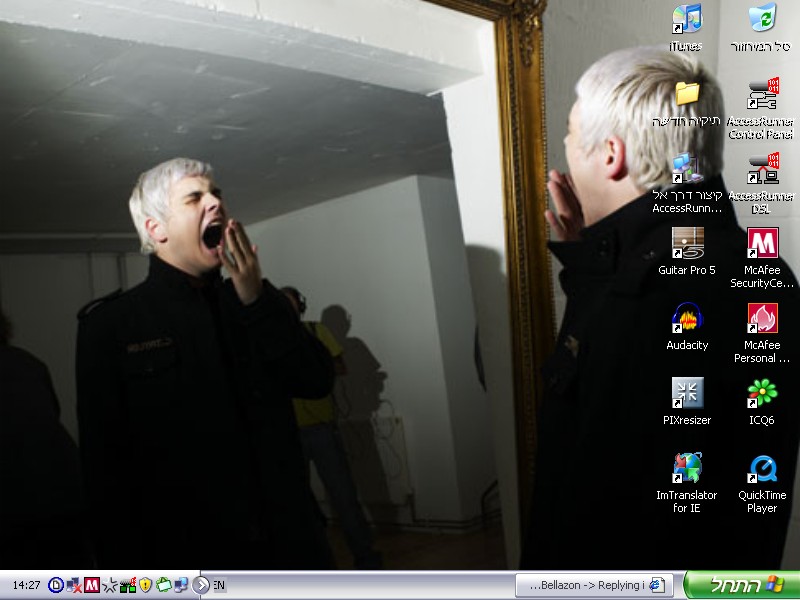
Task: Click the green Windows Start button
Action: click(x=742, y=585)
